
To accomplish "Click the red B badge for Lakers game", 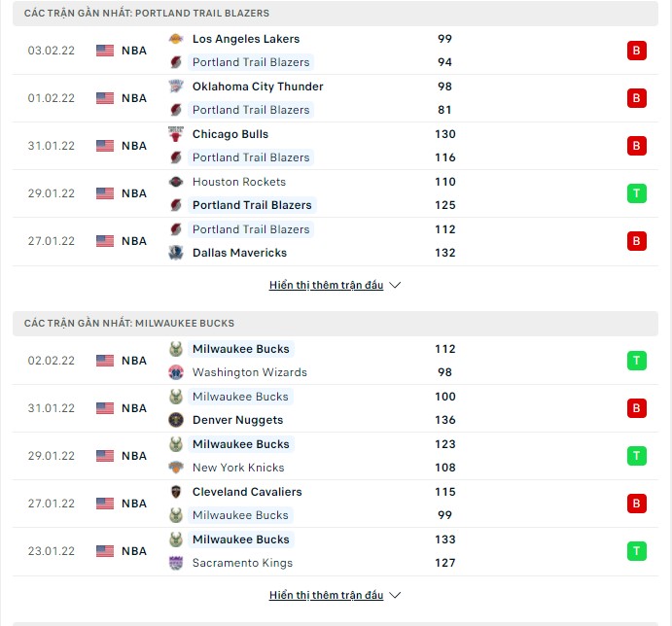I will click(636, 51).
